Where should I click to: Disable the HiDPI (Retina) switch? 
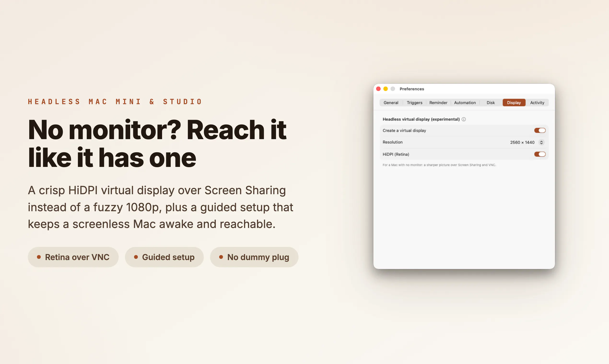tap(540, 154)
